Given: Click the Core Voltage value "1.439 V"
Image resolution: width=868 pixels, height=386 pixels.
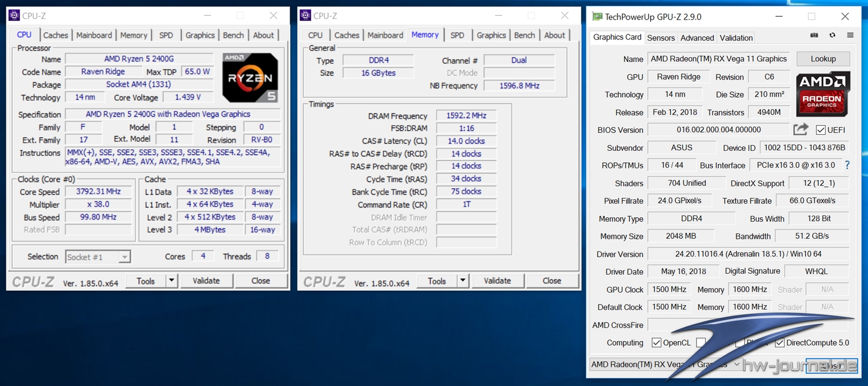Looking at the screenshot, I should (x=188, y=97).
